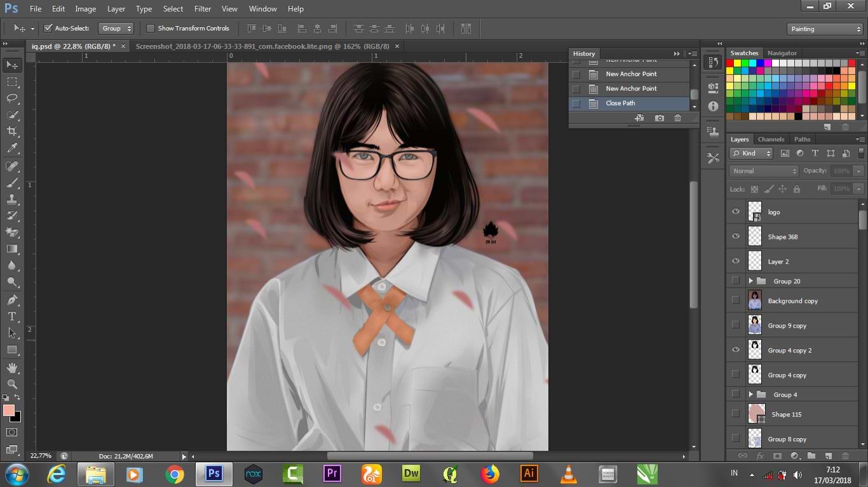Open the Auto-Select Group dropdown

click(116, 29)
